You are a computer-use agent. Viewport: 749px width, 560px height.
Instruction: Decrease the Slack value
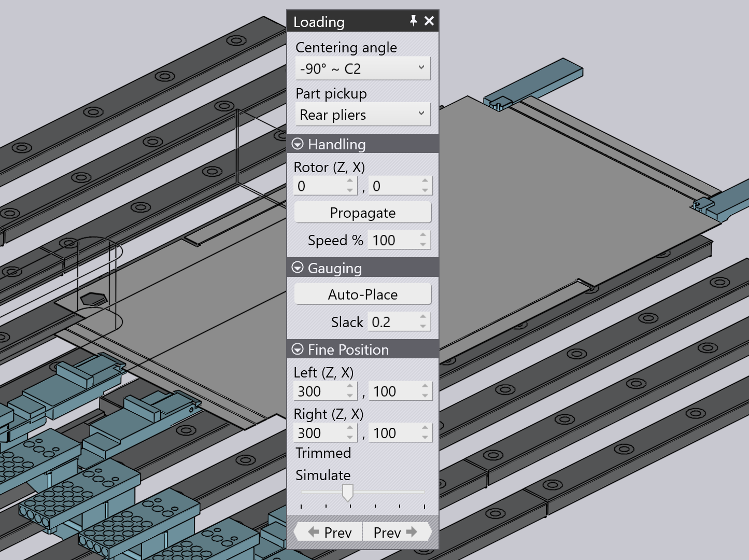[423, 326]
